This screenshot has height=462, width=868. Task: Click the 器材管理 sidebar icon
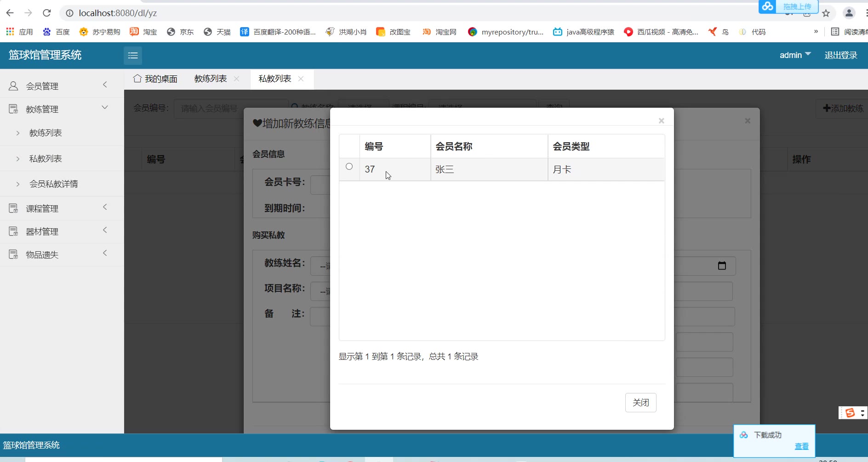13,231
